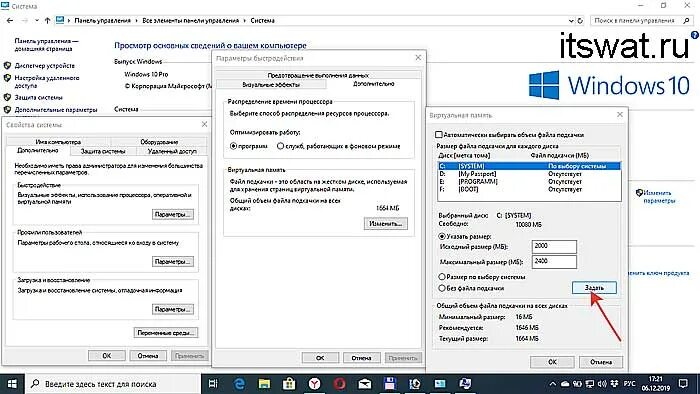Open Диспетчер устройств link
Image resolution: width=700 pixels, height=394 pixels.
(x=45, y=66)
